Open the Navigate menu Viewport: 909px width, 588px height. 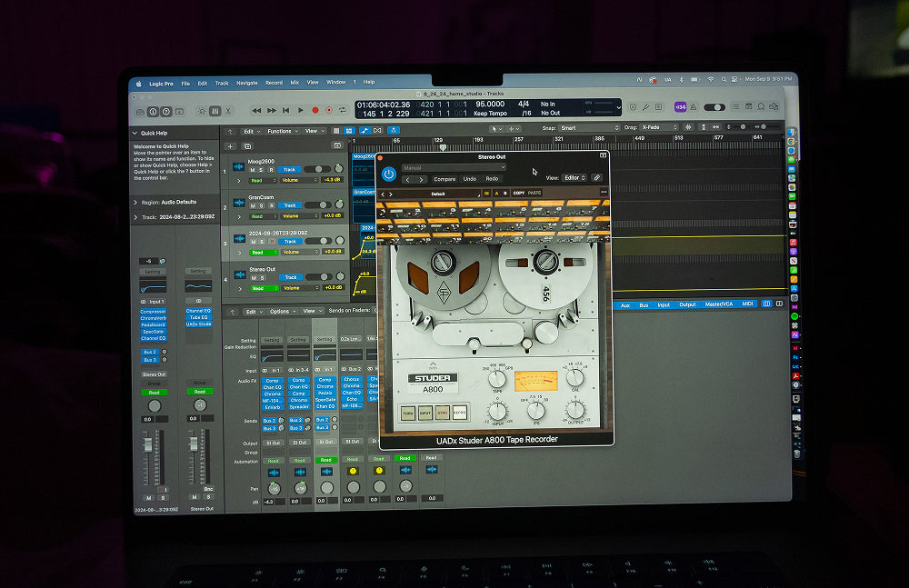pyautogui.click(x=247, y=83)
